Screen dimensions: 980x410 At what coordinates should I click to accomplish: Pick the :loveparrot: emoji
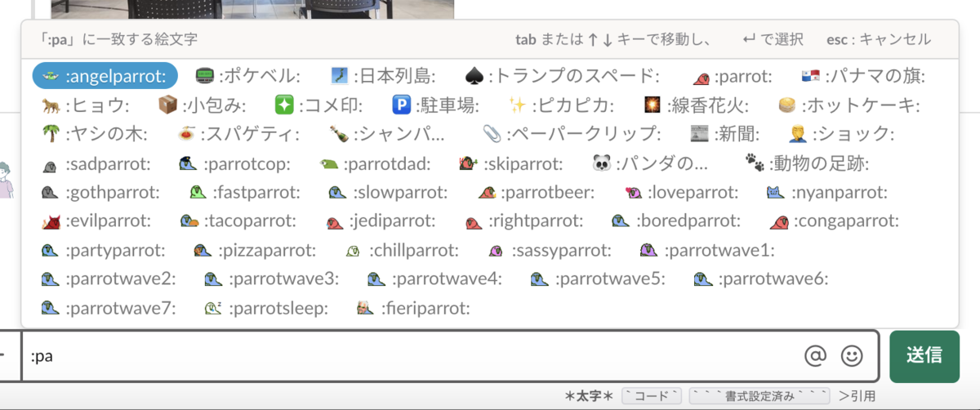click(681, 192)
